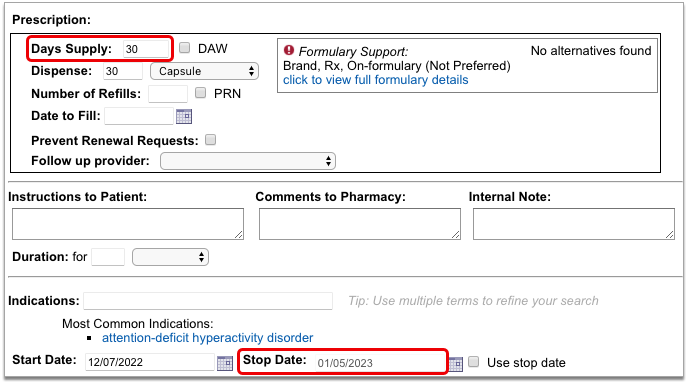Open the Capsule dispense unit dropdown
This screenshot has height=382, width=687.
[x=205, y=71]
